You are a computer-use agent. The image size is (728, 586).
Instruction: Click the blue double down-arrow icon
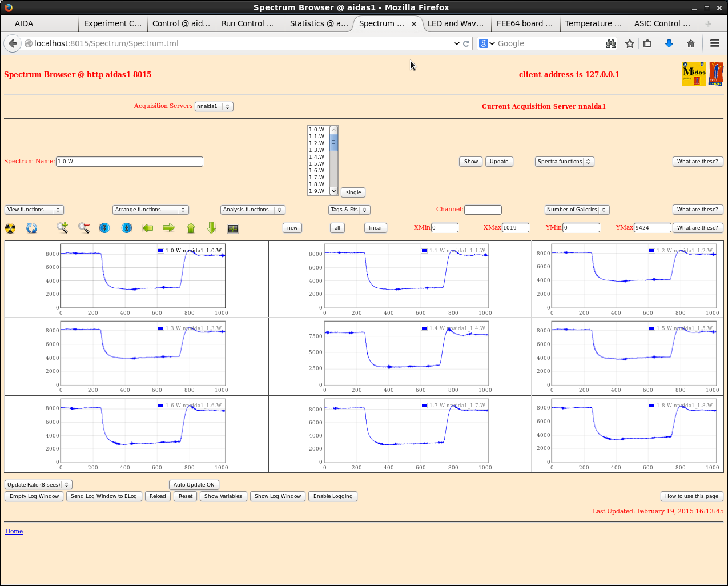coord(104,228)
